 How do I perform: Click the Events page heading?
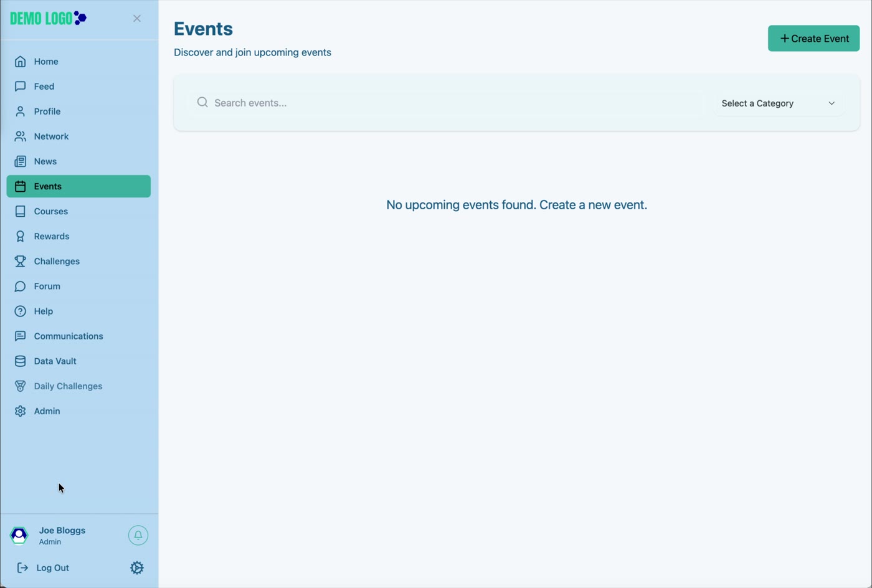tap(204, 29)
